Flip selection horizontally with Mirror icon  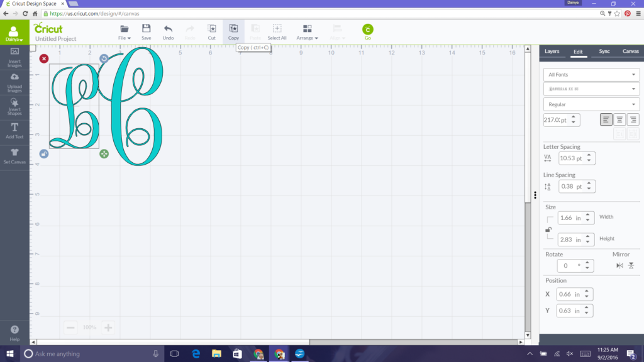(x=619, y=266)
